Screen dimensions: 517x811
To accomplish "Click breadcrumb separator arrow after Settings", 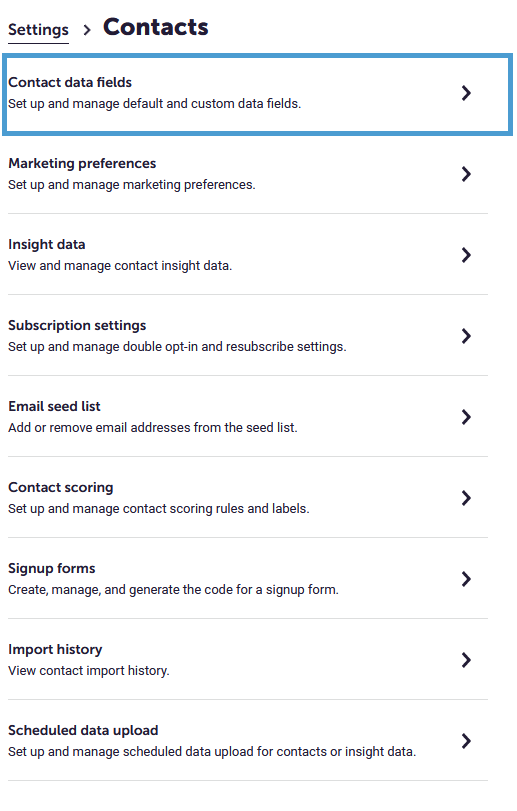I will click(87, 30).
